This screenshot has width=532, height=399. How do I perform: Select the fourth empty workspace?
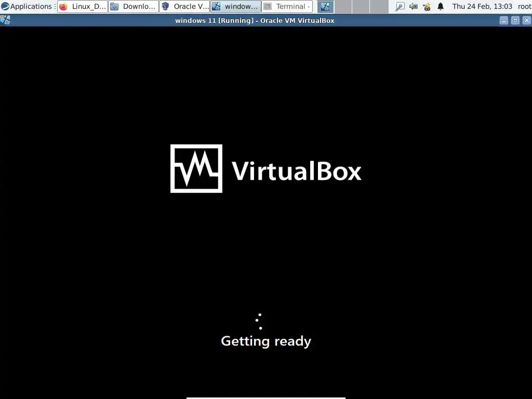379,6
